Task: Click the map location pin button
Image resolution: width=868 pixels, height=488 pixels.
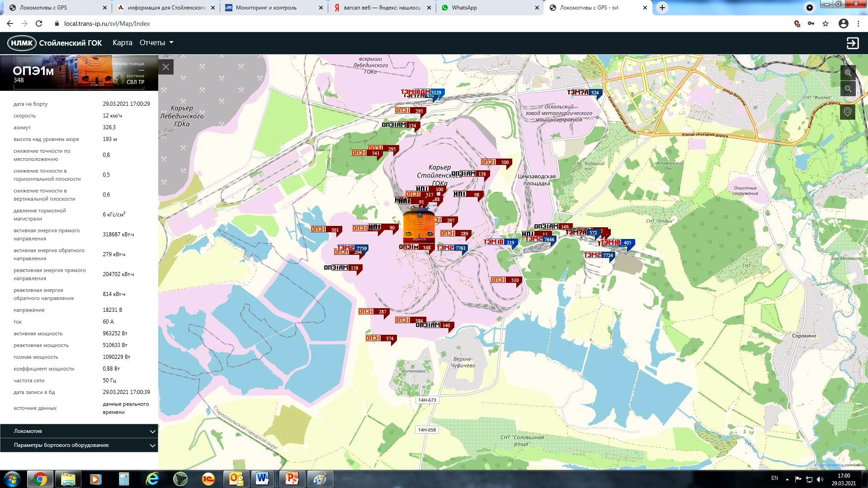Action: click(848, 112)
